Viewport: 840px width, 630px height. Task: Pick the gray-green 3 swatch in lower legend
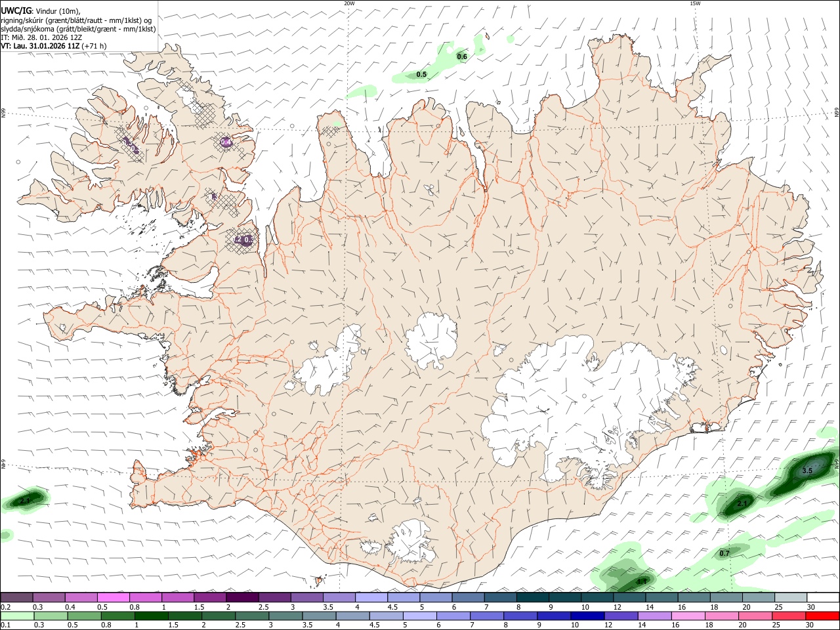(286, 616)
